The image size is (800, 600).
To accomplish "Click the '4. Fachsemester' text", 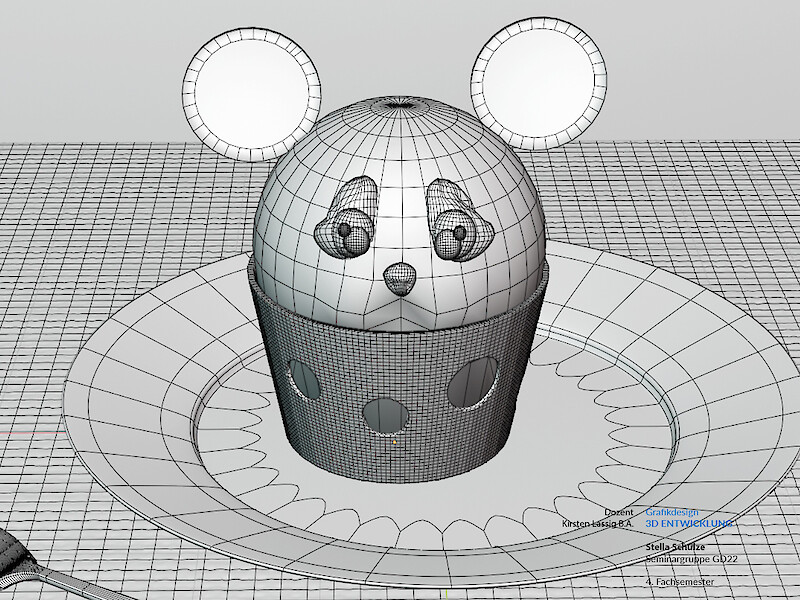I will coord(680,582).
